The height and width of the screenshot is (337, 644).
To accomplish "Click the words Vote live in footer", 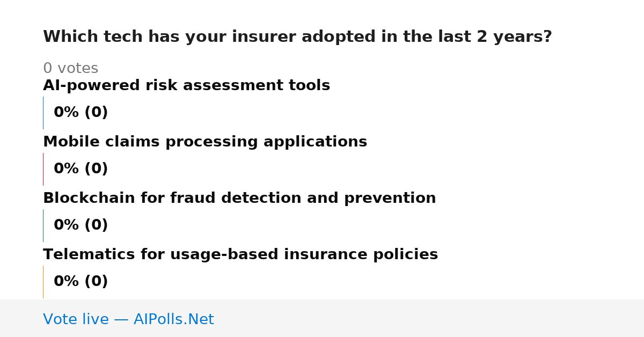I will (76, 319).
